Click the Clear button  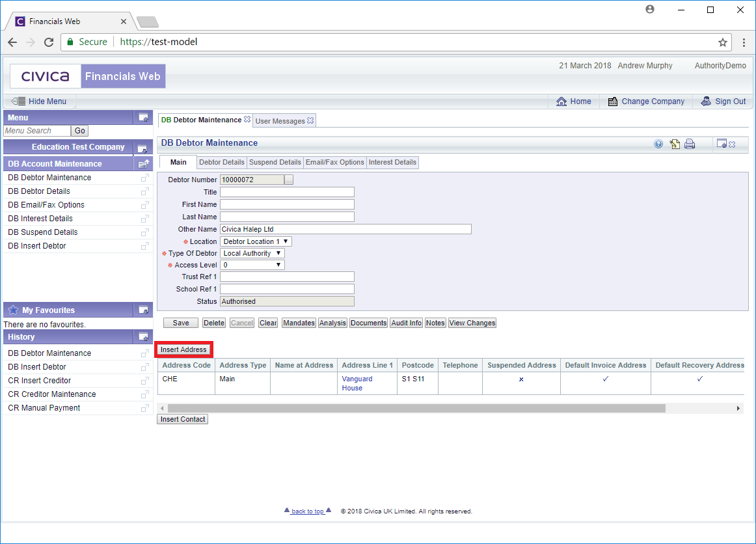268,323
